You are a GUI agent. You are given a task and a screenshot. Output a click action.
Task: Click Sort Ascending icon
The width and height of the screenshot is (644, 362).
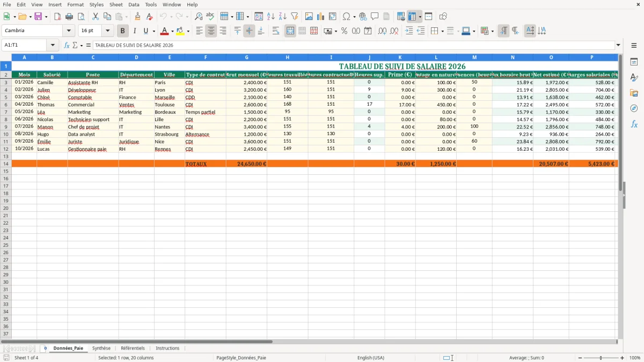(x=271, y=17)
